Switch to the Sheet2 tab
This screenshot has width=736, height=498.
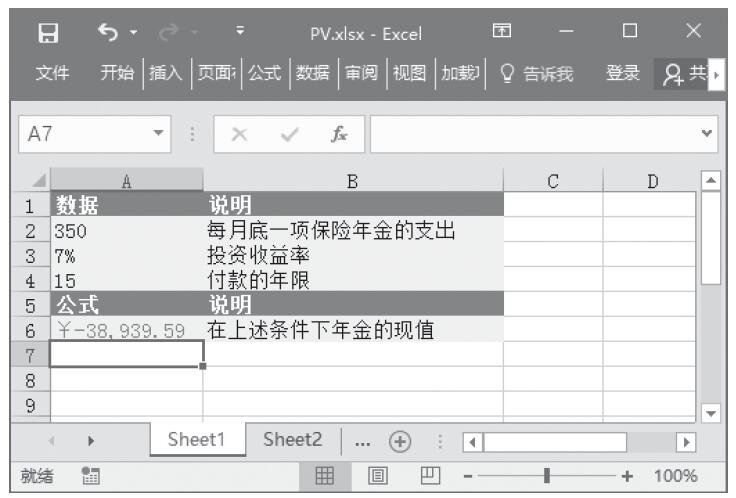(x=292, y=440)
